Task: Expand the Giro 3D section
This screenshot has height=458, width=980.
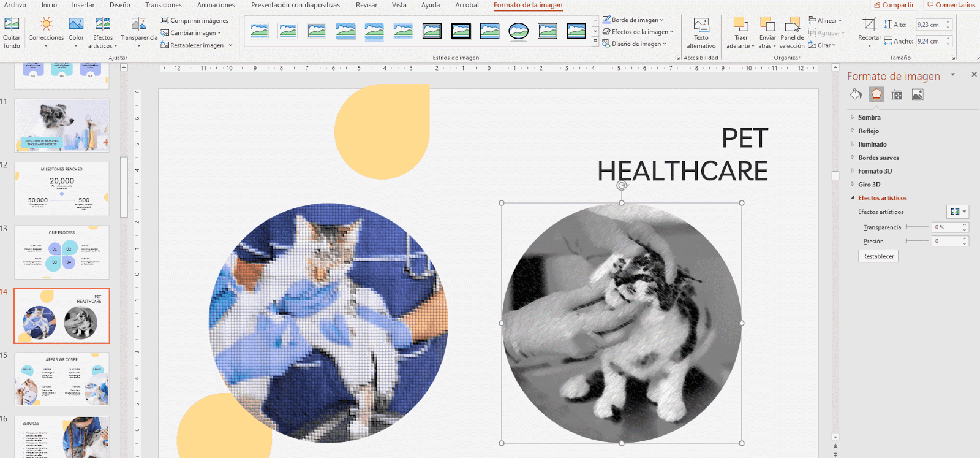Action: 869,184
